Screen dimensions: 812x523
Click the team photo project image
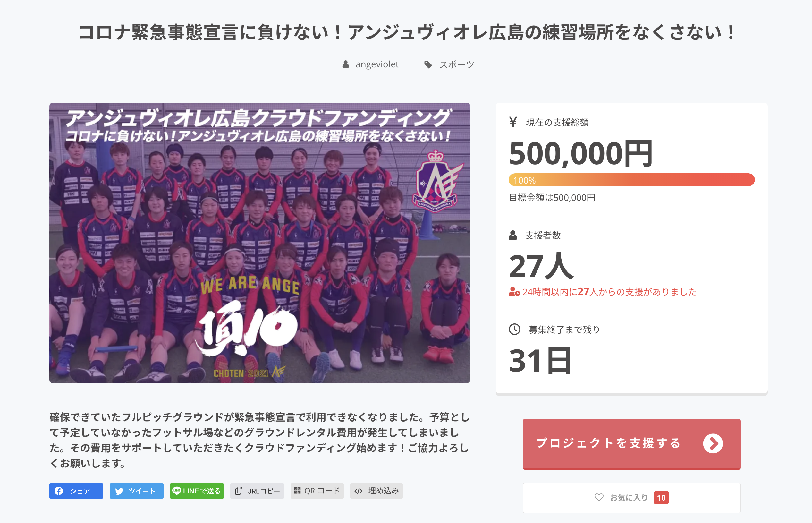pos(260,243)
